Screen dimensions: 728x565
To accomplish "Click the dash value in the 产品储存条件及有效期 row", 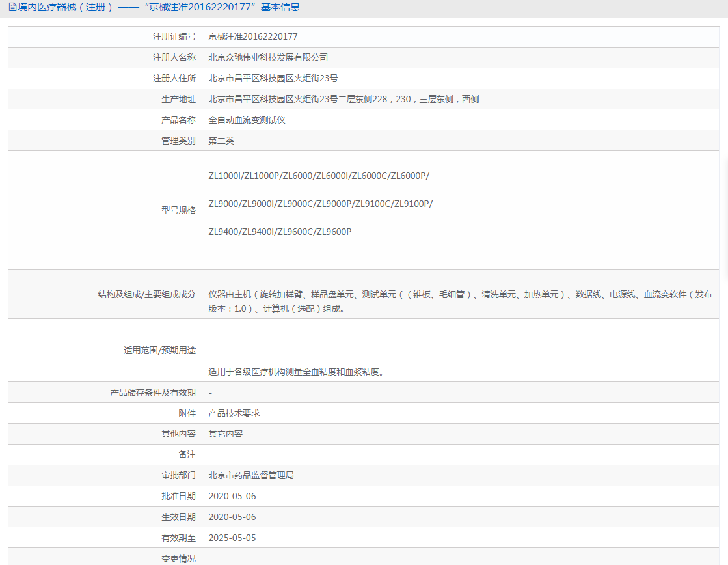I will (210, 393).
